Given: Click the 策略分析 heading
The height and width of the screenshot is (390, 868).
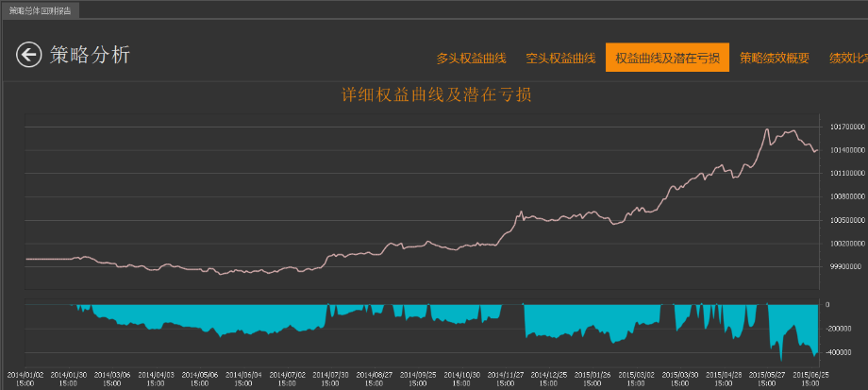Looking at the screenshot, I should [91, 55].
